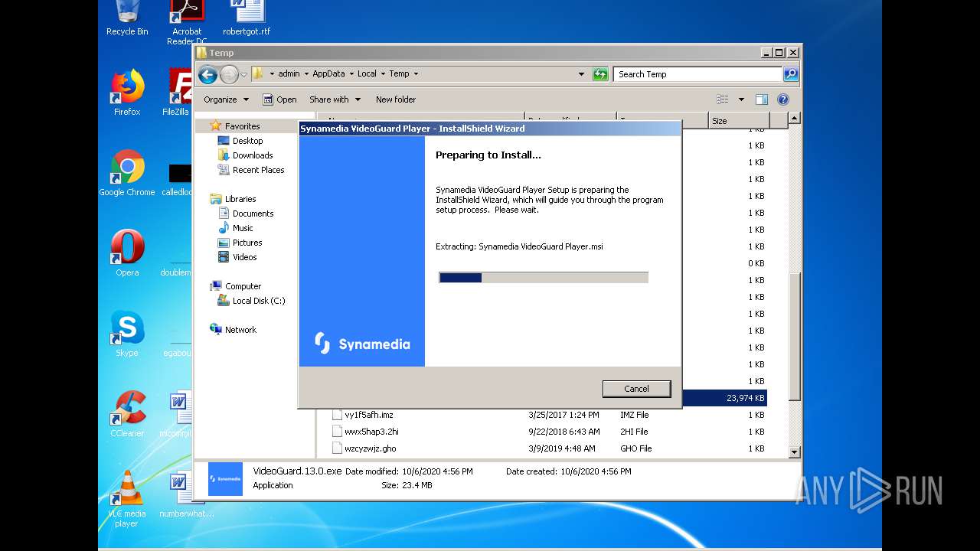Open the Recycle Bin desktop icon
Viewport: 980px width, 551px height.
[x=127, y=18]
